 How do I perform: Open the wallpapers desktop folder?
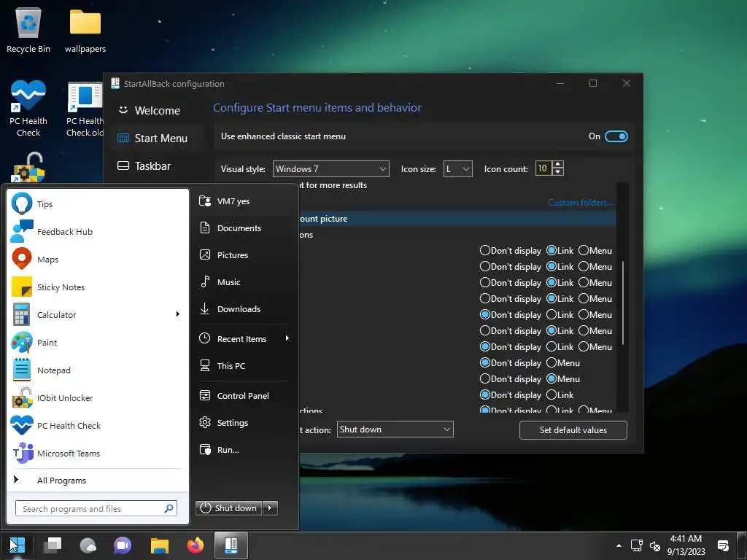(85, 30)
